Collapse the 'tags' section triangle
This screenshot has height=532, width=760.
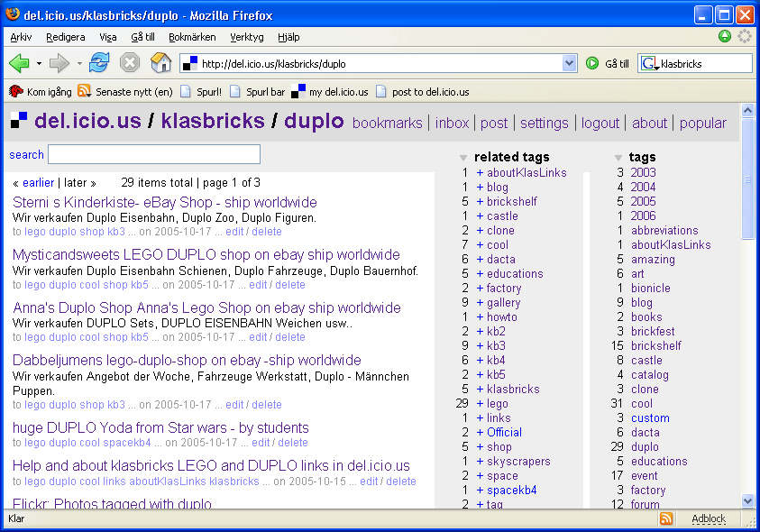(618, 158)
